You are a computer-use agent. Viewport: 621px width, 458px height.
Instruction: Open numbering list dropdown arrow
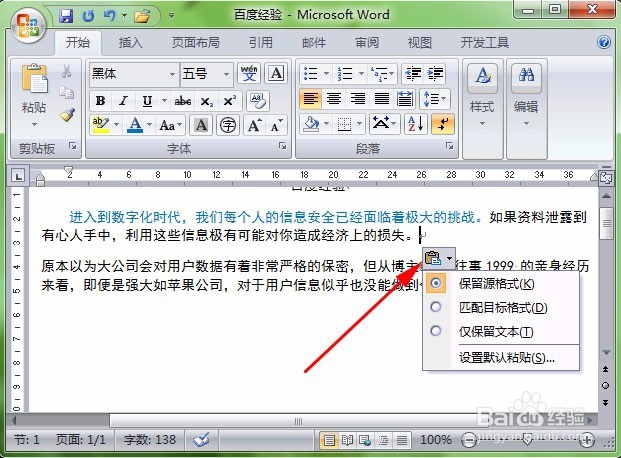coord(361,73)
